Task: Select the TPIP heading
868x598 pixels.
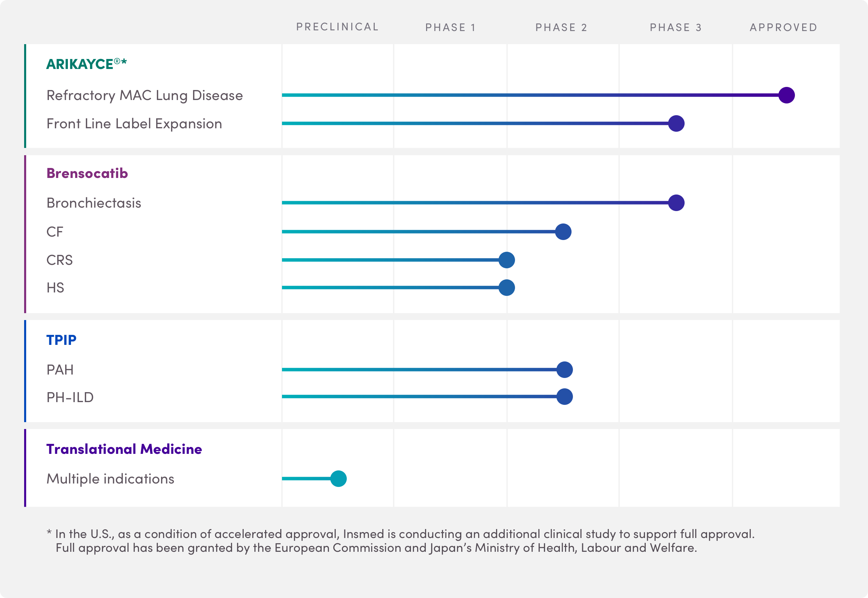Action: tap(61, 340)
